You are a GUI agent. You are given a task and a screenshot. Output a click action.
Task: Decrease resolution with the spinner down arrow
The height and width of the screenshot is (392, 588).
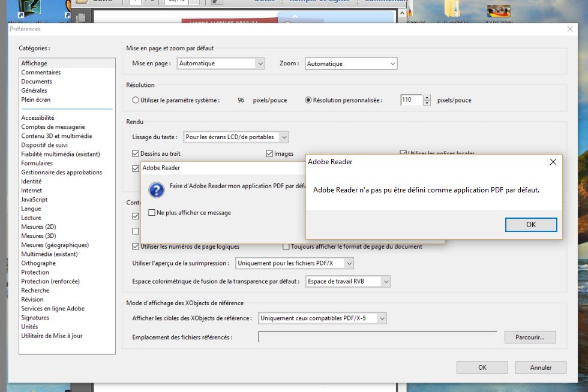tap(427, 102)
